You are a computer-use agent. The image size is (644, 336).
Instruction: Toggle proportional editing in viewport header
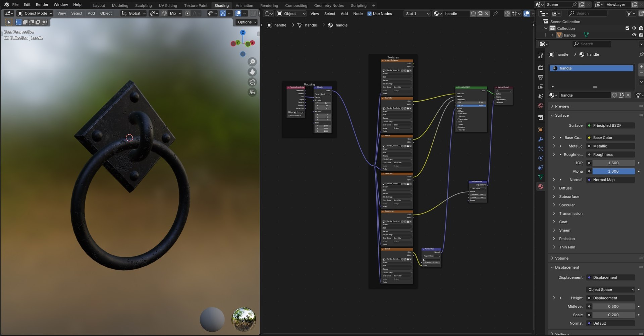pyautogui.click(x=187, y=13)
